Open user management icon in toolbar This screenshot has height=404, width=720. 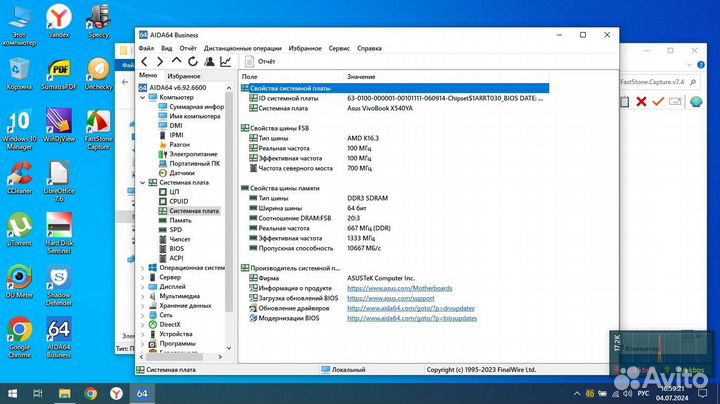tap(209, 61)
